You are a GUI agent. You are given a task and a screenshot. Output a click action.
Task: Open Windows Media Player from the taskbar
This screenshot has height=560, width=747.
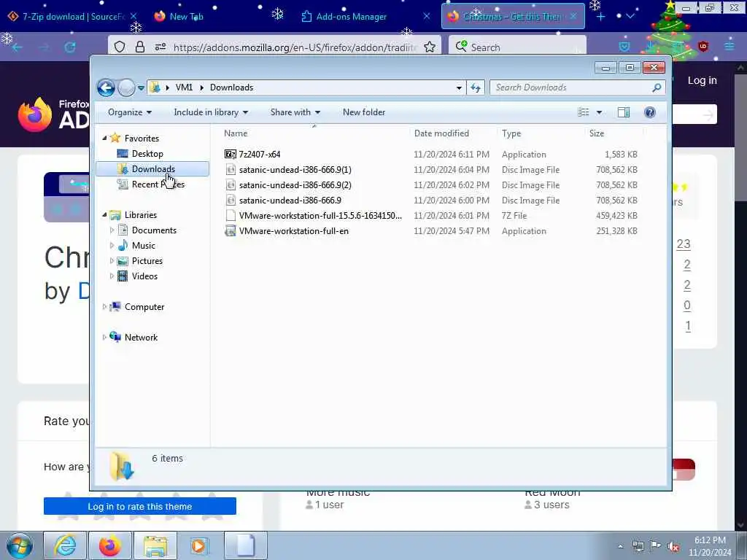click(198, 545)
